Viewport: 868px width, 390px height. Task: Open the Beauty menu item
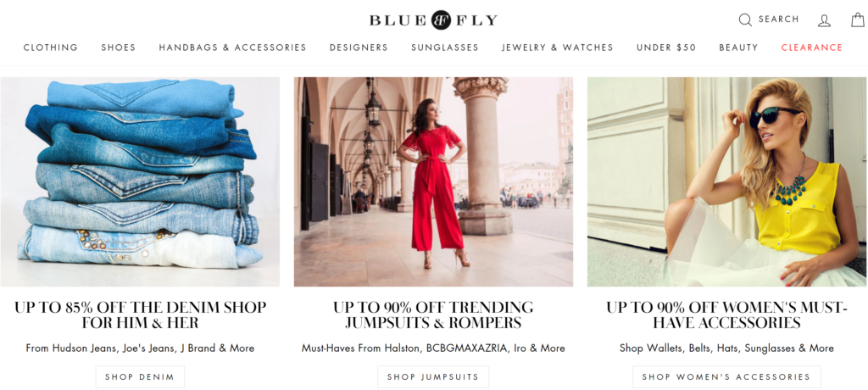tap(738, 47)
